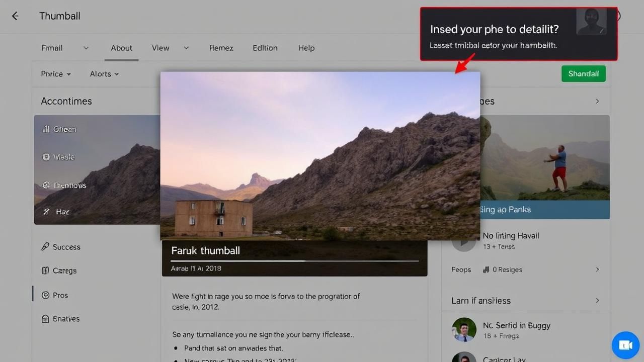Open the Help menu item
644x362 pixels.
pyautogui.click(x=306, y=48)
